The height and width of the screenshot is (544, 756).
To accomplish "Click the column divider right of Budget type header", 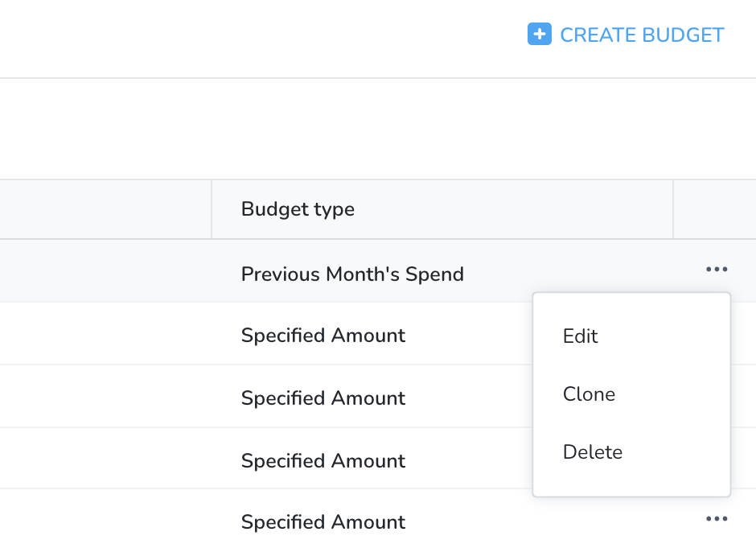I will pyautogui.click(x=673, y=209).
